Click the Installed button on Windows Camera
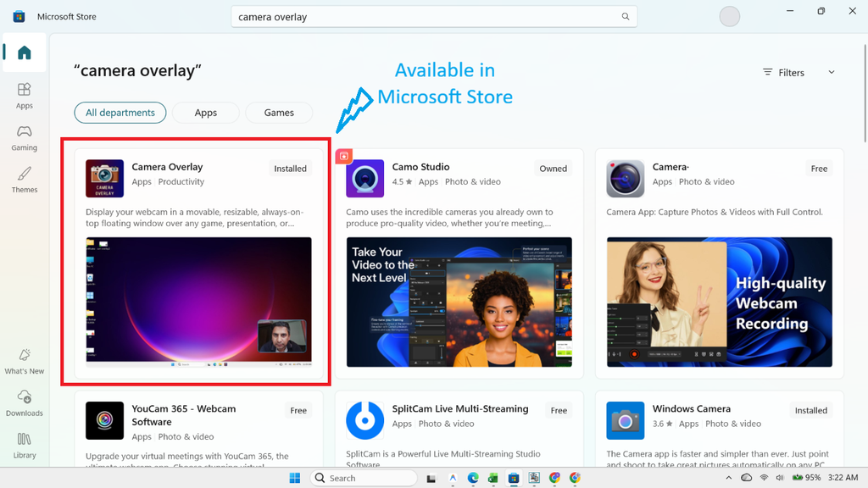868x488 pixels. [811, 410]
